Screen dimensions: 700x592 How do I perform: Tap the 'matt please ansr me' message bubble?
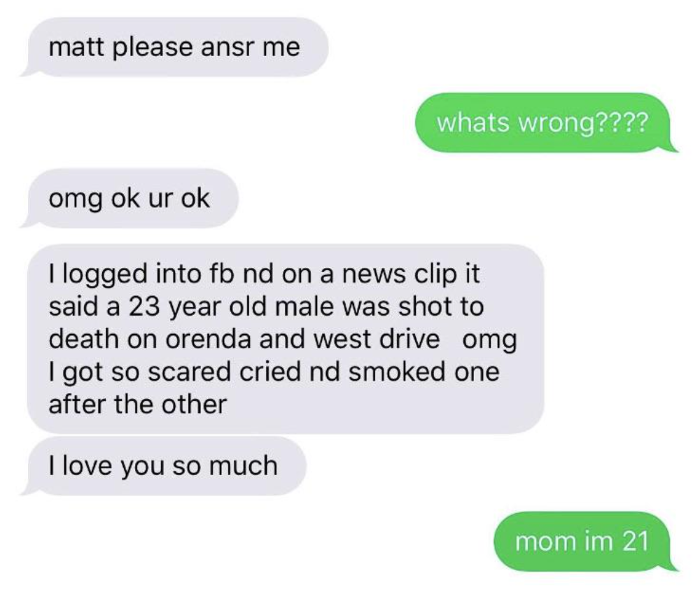(174, 47)
